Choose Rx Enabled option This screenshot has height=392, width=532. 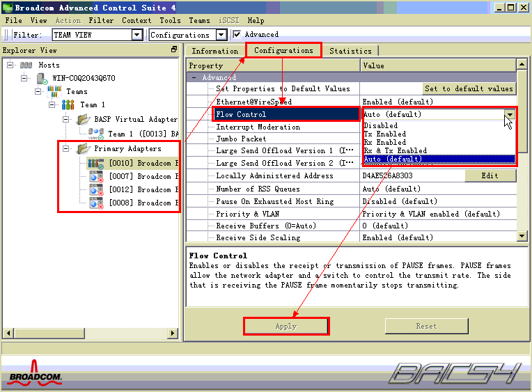click(439, 142)
